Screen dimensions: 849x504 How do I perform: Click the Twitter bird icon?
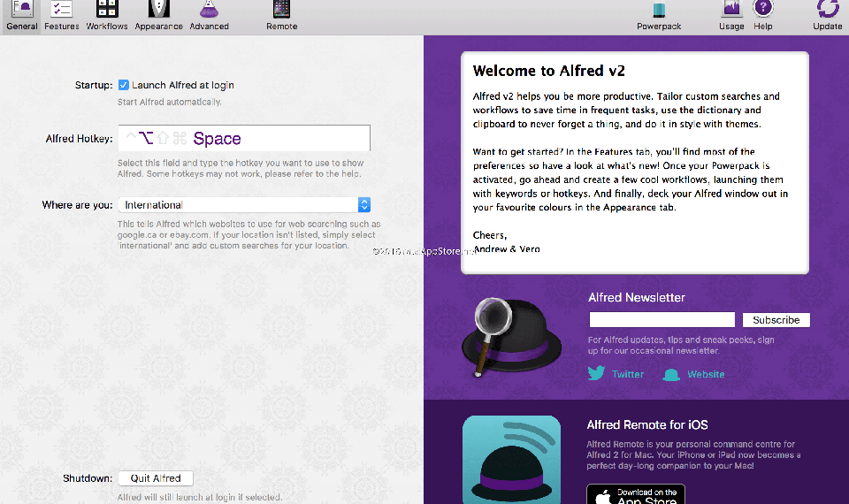tap(597, 374)
